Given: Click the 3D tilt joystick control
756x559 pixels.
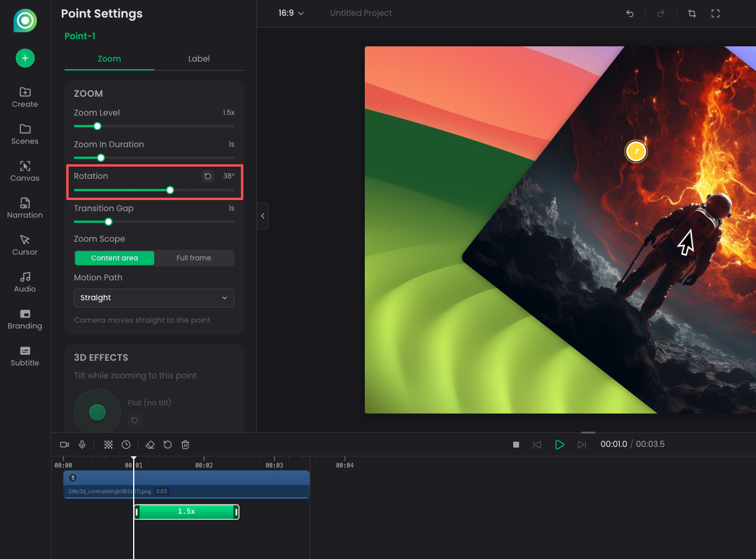Looking at the screenshot, I should pos(97,412).
